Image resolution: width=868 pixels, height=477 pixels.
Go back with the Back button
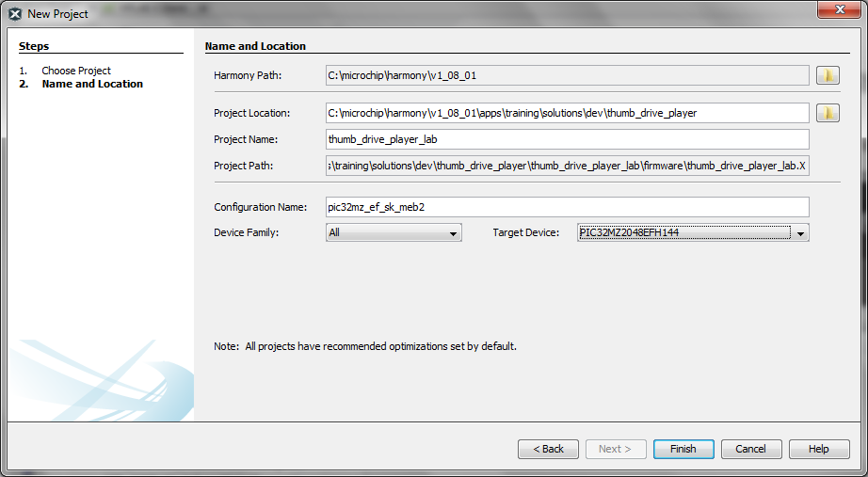(x=548, y=449)
